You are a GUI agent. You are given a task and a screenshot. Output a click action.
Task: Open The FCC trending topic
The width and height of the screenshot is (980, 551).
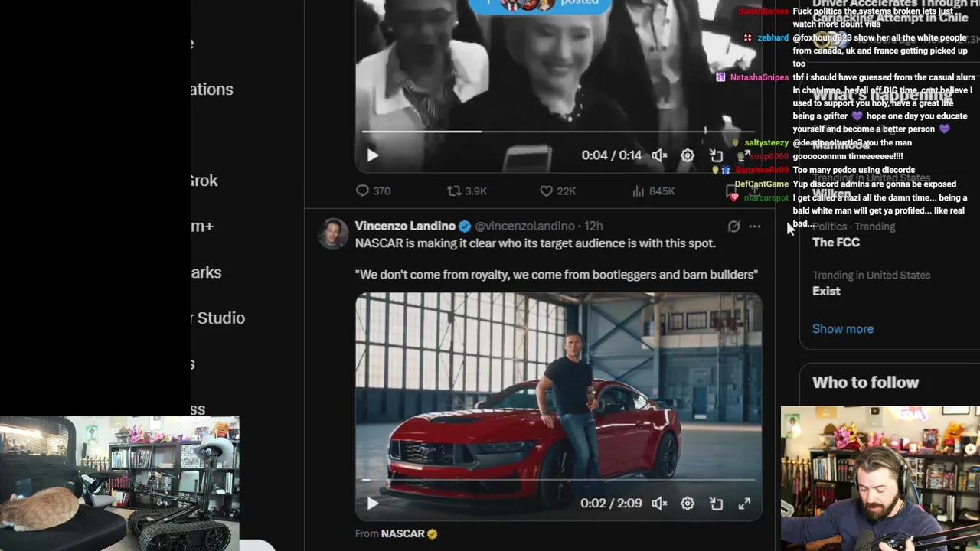tap(836, 242)
